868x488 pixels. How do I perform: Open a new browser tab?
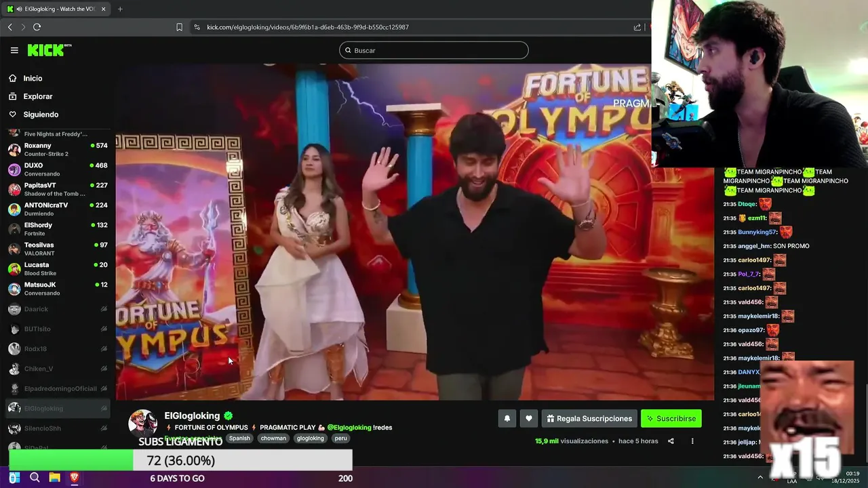pyautogui.click(x=120, y=9)
